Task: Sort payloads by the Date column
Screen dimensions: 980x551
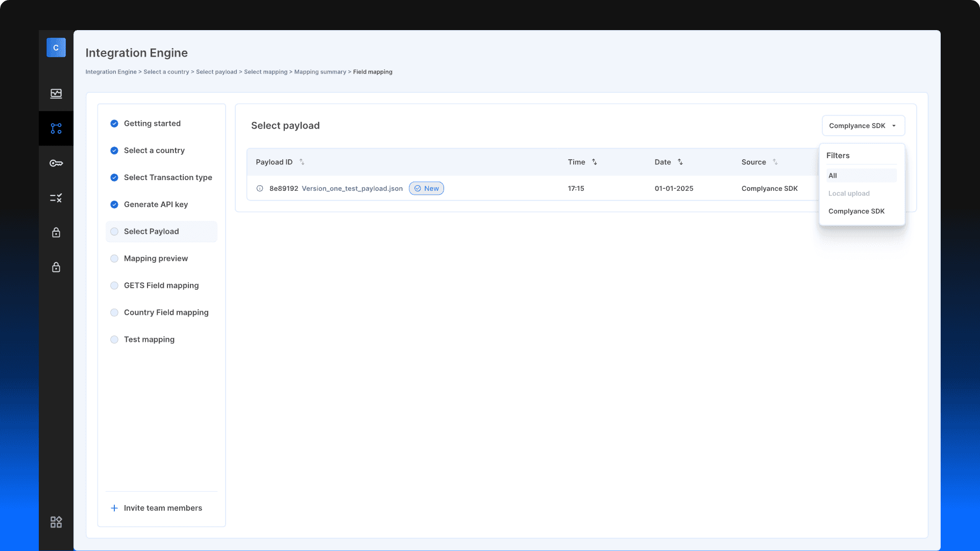Action: [x=680, y=162]
